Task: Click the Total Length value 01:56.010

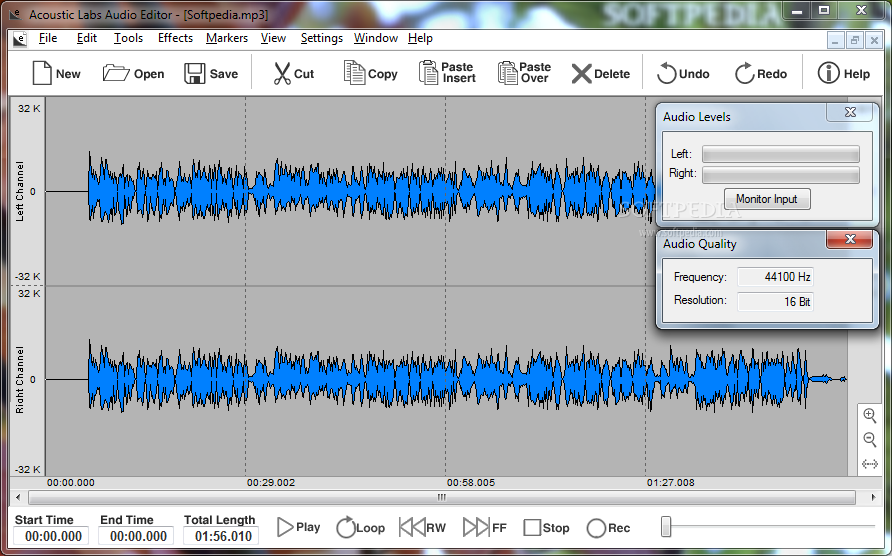Action: coord(223,536)
